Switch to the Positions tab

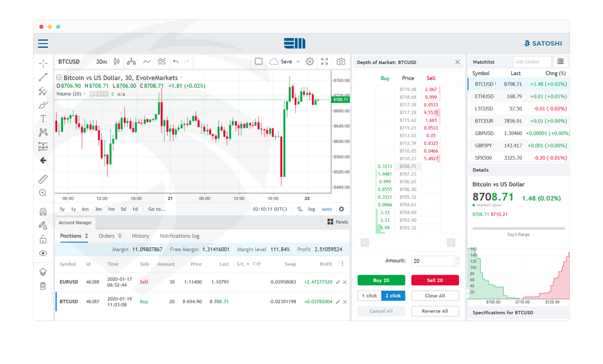click(74, 236)
